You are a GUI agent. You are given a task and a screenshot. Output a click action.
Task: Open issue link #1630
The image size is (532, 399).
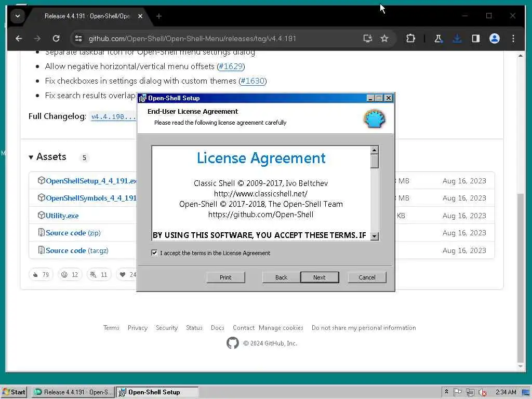tap(252, 81)
